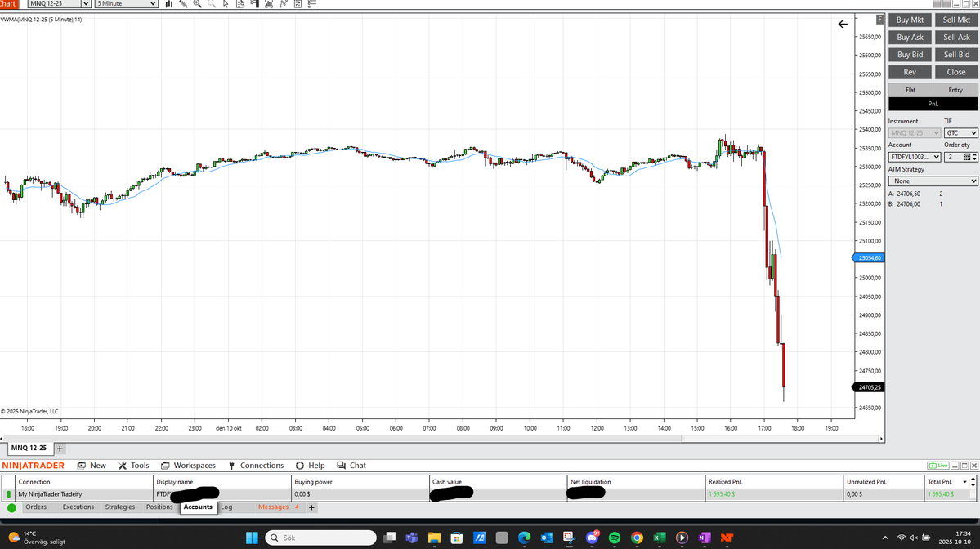Open OneNote from the taskbar
Image resolution: width=980 pixels, height=549 pixels.
point(705,538)
